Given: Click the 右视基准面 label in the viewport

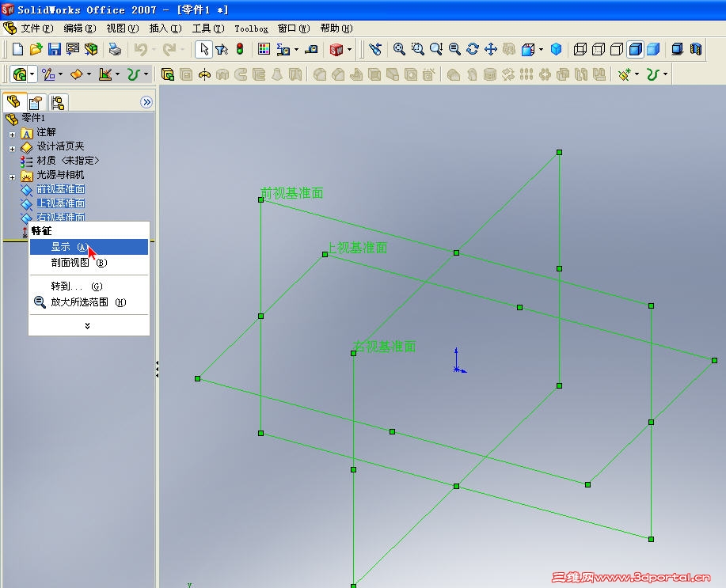Looking at the screenshot, I should tap(384, 347).
